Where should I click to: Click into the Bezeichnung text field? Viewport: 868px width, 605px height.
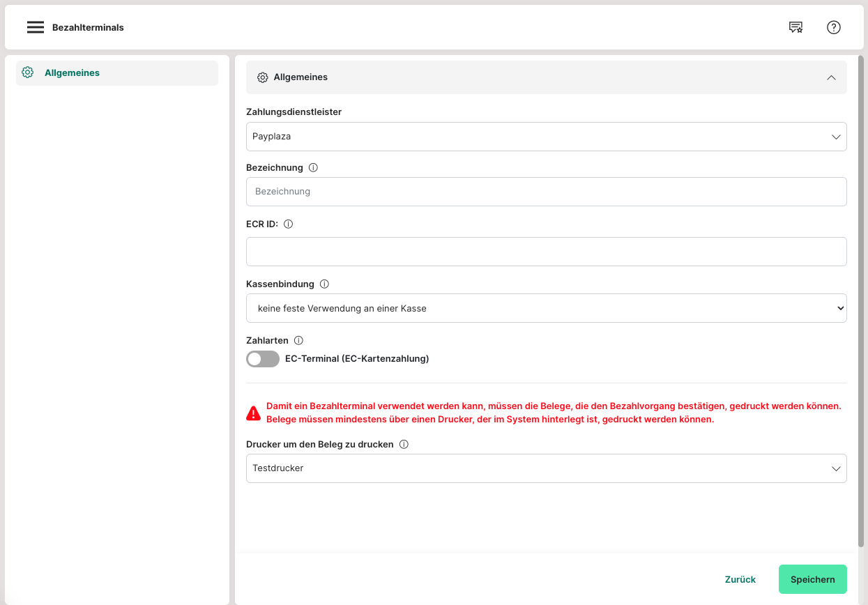point(546,192)
